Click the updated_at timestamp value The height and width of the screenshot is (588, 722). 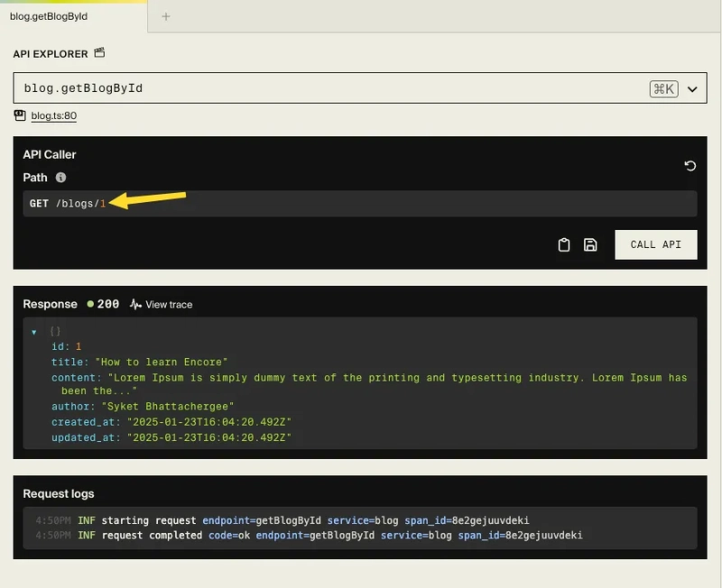pyautogui.click(x=209, y=438)
